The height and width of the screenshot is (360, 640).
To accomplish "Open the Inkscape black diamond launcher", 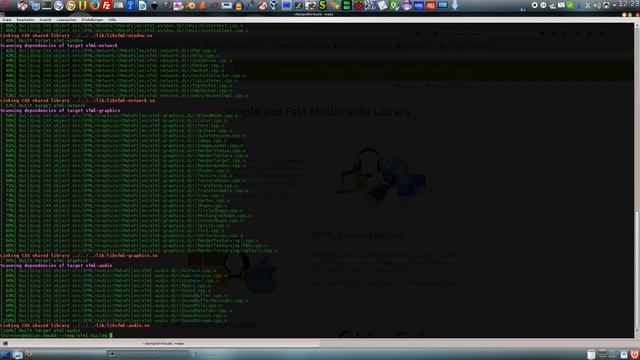I will tap(154, 6).
